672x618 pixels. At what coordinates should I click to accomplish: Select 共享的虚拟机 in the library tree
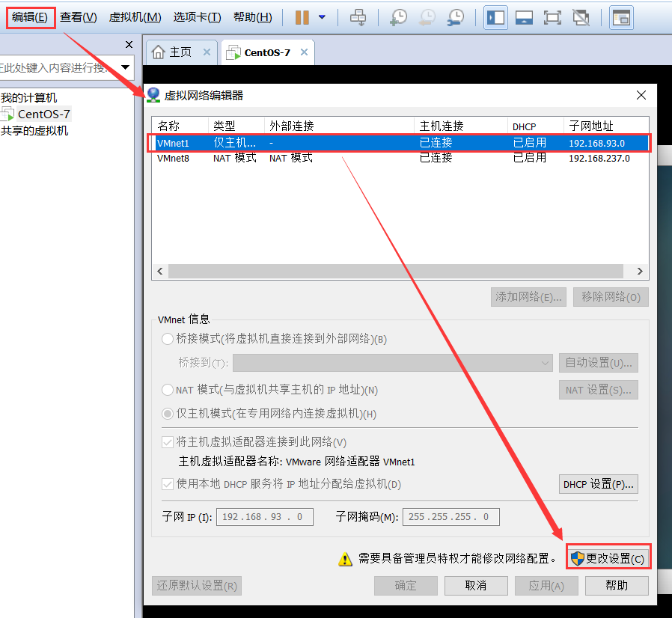point(34,131)
